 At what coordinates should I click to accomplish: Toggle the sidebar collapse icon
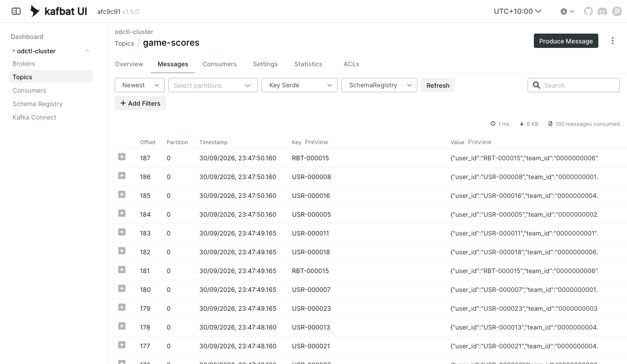[16, 11]
